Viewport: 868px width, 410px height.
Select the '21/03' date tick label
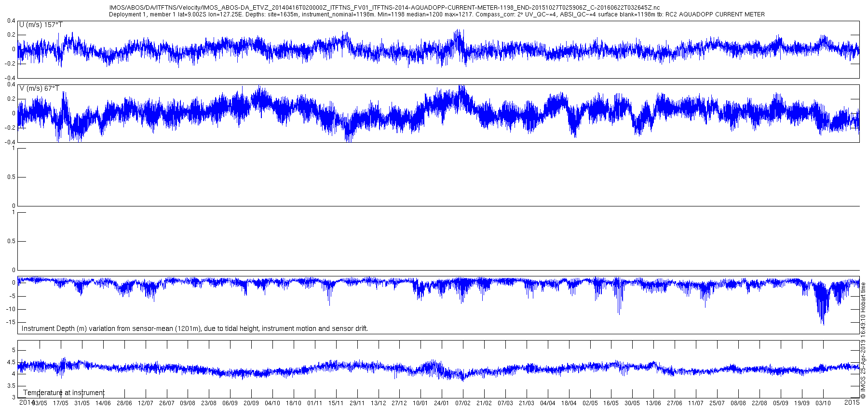[x=527, y=403]
